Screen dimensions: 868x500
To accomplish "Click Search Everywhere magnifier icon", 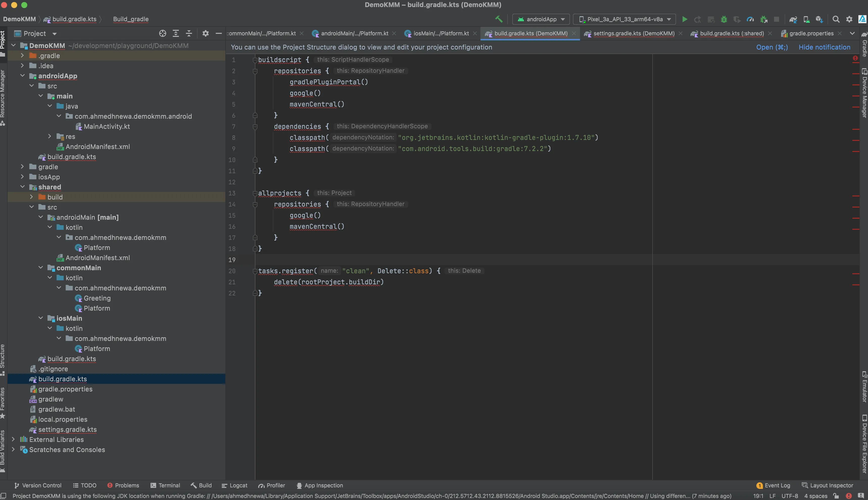I will tap(836, 19).
